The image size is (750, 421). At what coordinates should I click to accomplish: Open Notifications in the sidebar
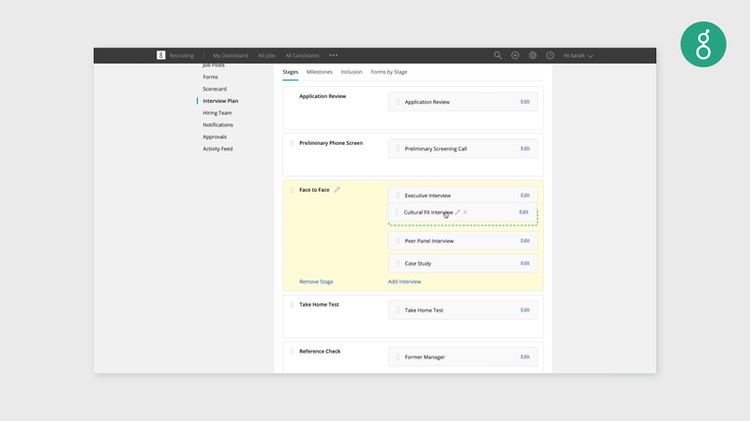pos(218,125)
